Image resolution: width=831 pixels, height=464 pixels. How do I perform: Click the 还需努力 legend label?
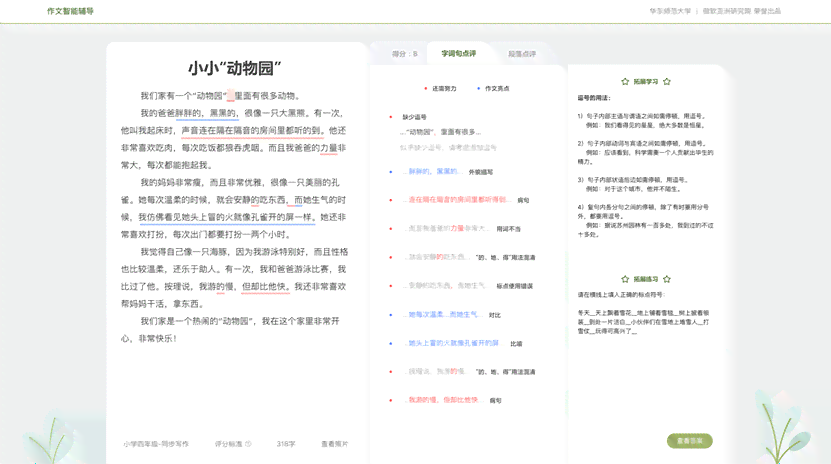click(444, 88)
